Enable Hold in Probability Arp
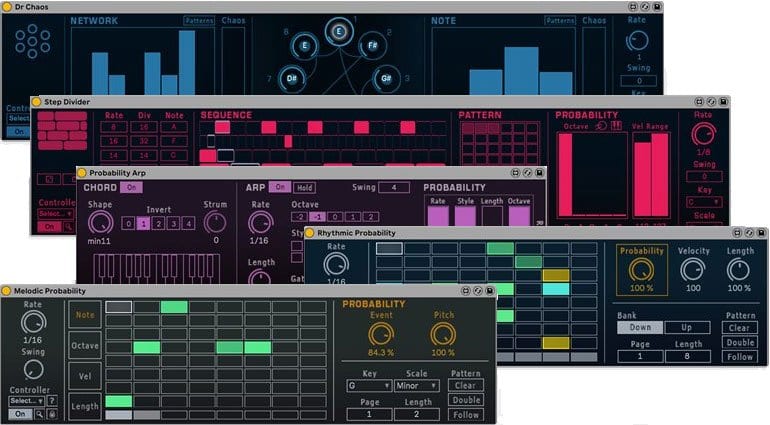The height and width of the screenshot is (425, 770). coord(304,188)
